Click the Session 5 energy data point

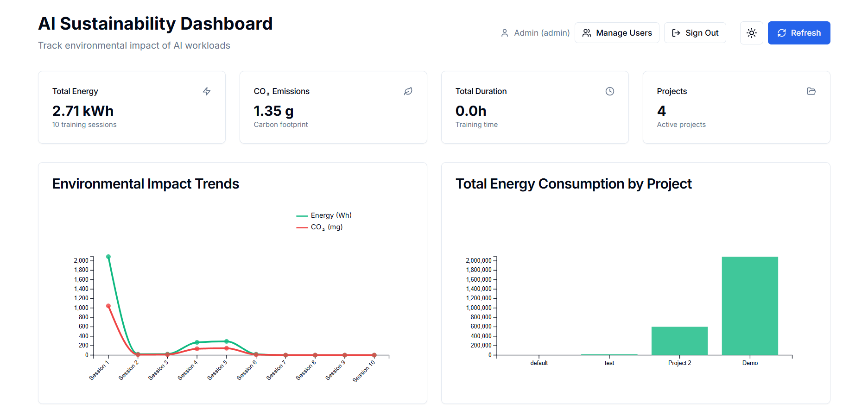coord(227,341)
